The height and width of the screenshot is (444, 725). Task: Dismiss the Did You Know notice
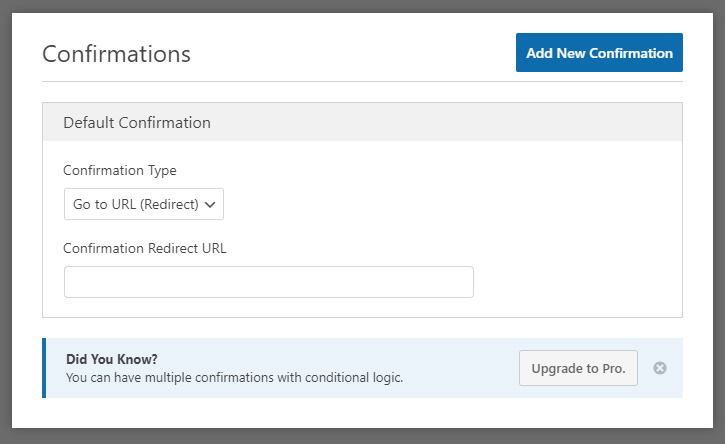click(659, 368)
